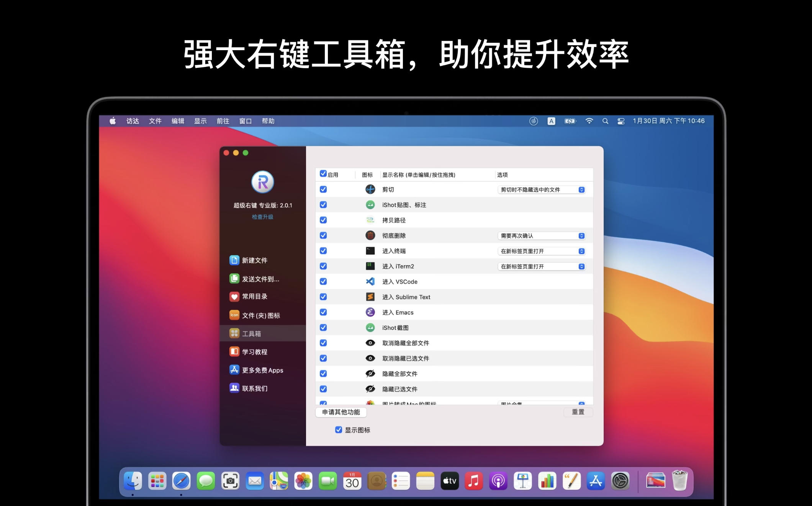Open the 剪切时不隐藏选中的文件 dropdown
Image resolution: width=812 pixels, height=506 pixels.
pos(542,190)
